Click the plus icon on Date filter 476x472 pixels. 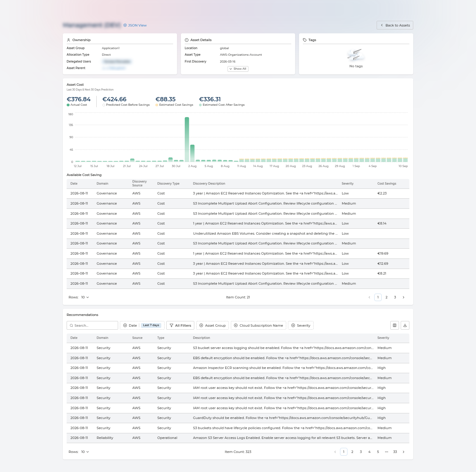click(125, 325)
